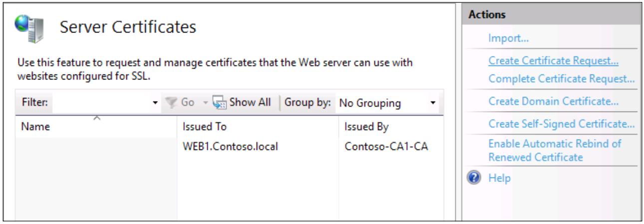Sort by the Issued By column
This screenshot has width=644, height=224.
tap(389, 127)
